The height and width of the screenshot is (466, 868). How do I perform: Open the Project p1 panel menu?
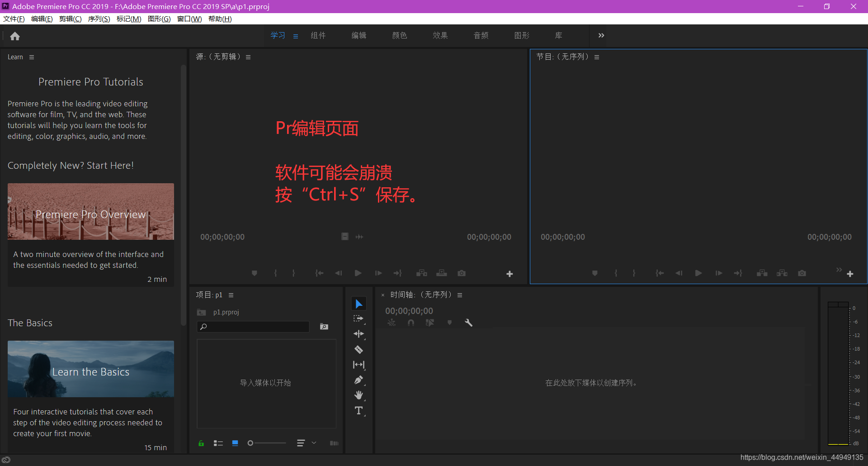click(x=231, y=295)
